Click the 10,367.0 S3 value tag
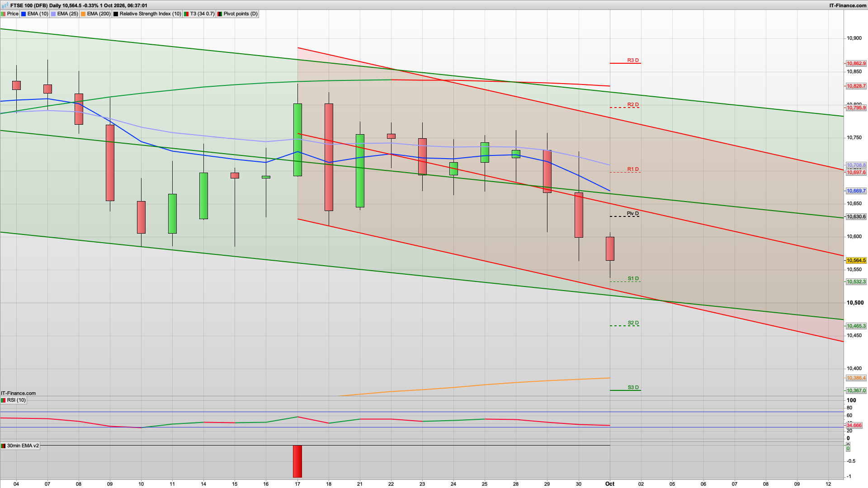868x488 pixels. [856, 391]
